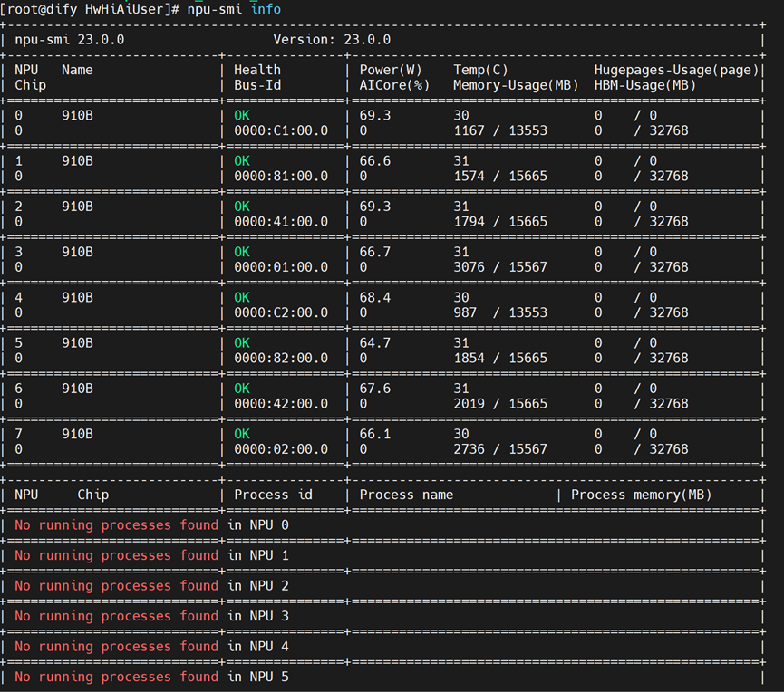Viewport: 784px width, 692px height.
Task: Click bus id 0000:41:00.0
Action: (281, 222)
